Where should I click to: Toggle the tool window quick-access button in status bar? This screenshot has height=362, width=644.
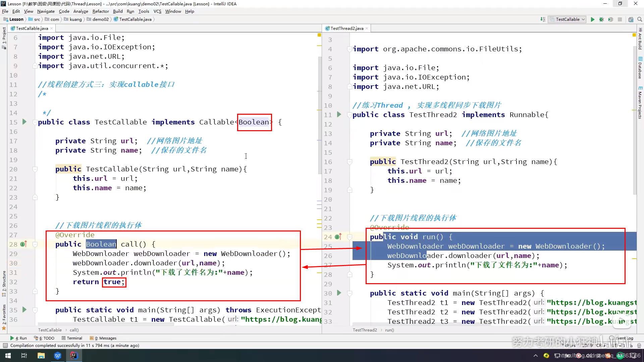(5, 346)
